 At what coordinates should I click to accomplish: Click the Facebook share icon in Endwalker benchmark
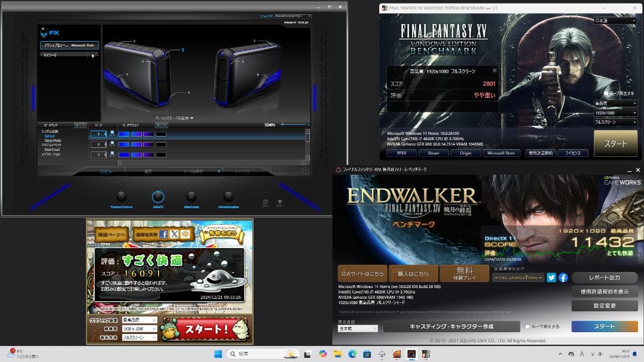pyautogui.click(x=563, y=277)
